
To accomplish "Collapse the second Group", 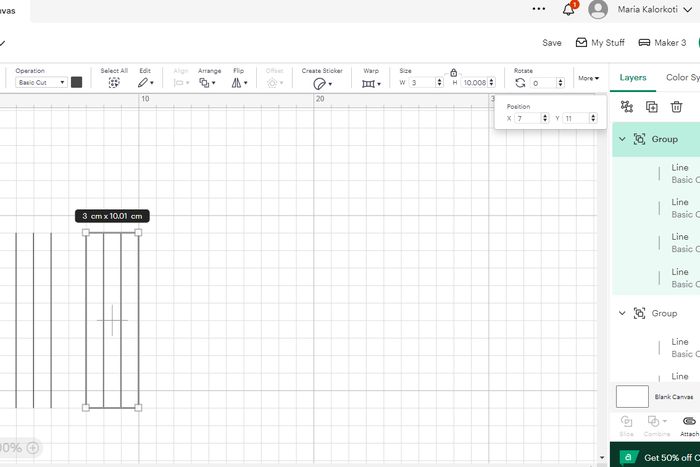I will click(x=622, y=313).
